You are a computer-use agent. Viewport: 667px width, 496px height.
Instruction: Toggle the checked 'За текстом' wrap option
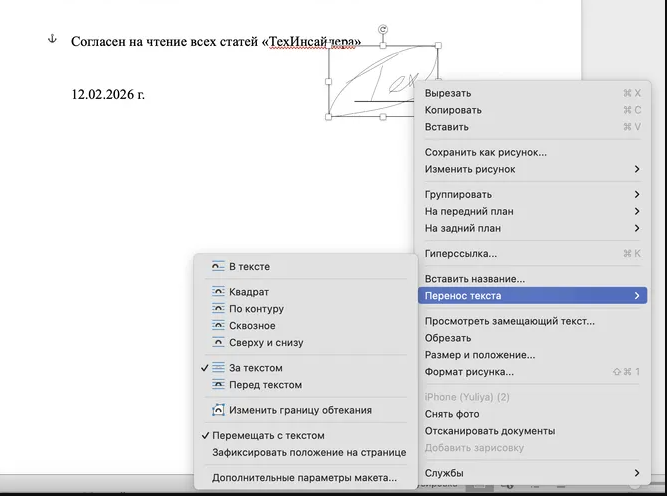pos(255,368)
